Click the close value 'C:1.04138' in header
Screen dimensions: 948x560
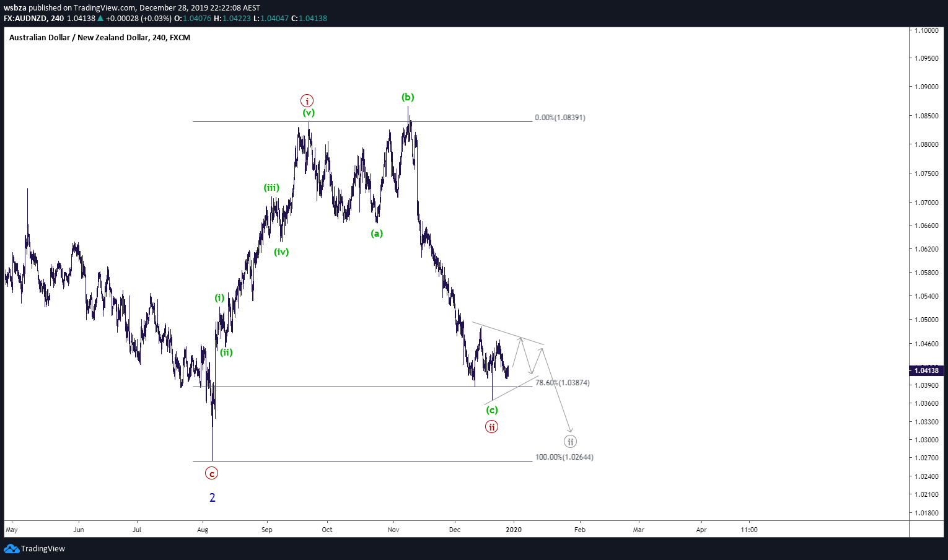309,19
